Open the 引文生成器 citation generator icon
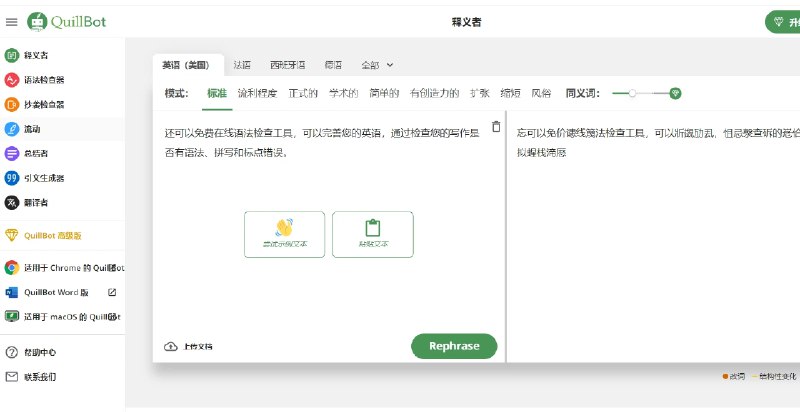 [x=12, y=178]
